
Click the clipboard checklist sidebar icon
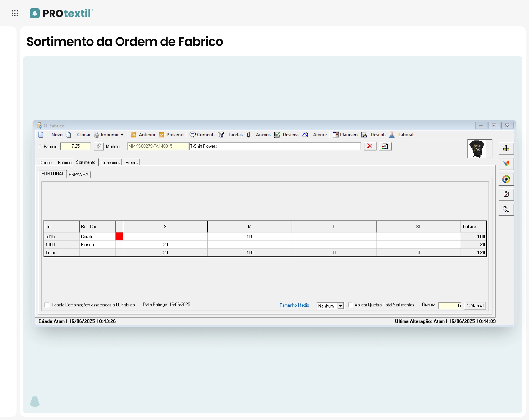pos(506,194)
